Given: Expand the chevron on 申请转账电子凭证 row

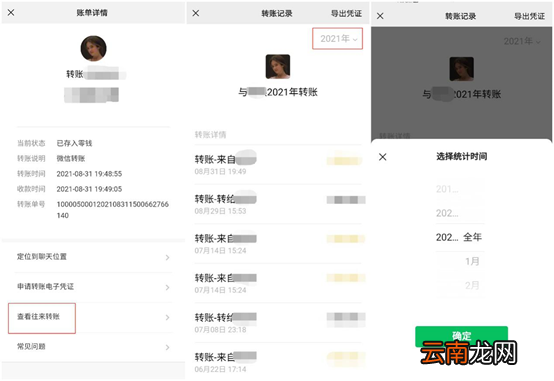Looking at the screenshot, I should pyautogui.click(x=167, y=288).
